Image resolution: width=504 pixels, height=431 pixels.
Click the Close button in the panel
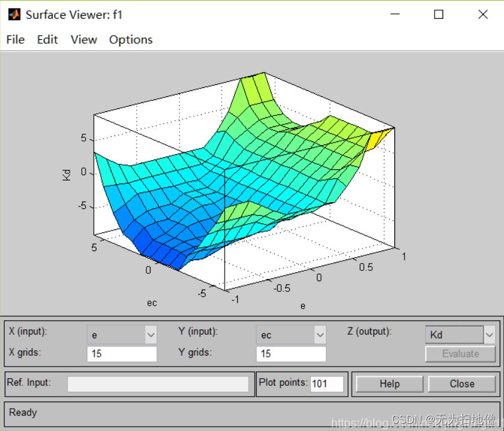point(462,384)
